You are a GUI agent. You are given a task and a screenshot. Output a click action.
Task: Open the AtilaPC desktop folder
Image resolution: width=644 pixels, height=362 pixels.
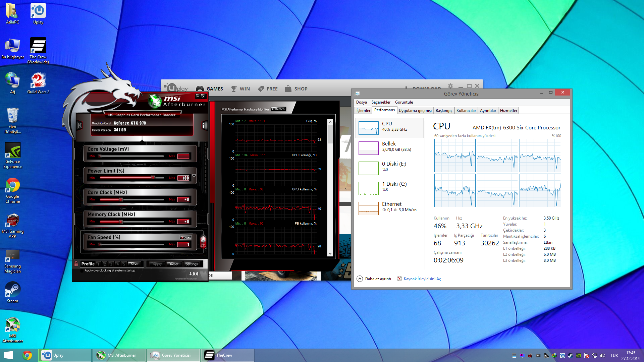[12, 13]
